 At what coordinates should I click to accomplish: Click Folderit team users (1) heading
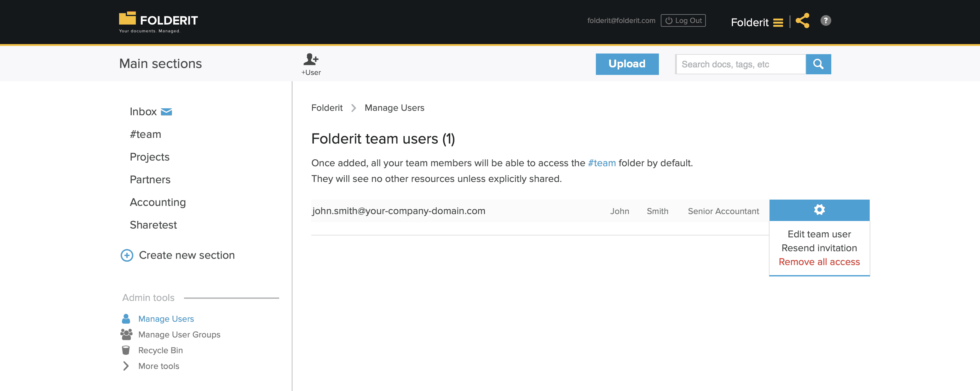coord(383,139)
